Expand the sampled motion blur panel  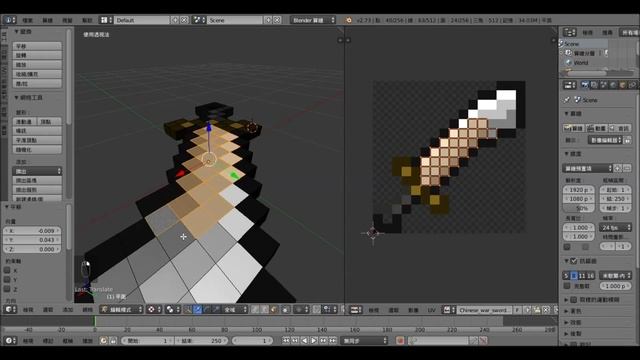pos(567,300)
